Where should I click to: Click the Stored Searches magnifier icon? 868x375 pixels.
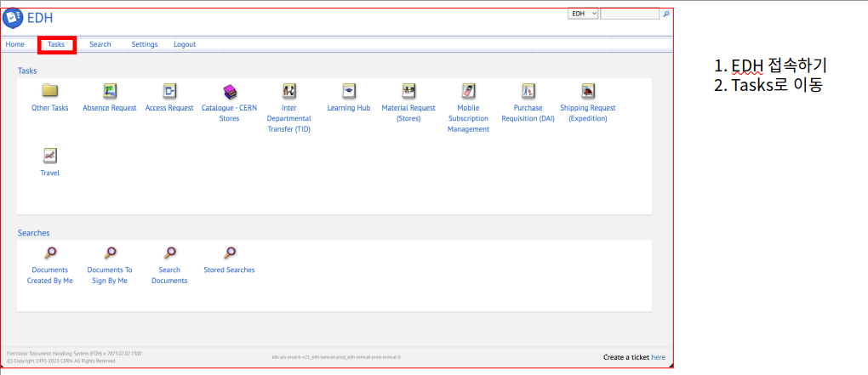point(230,253)
